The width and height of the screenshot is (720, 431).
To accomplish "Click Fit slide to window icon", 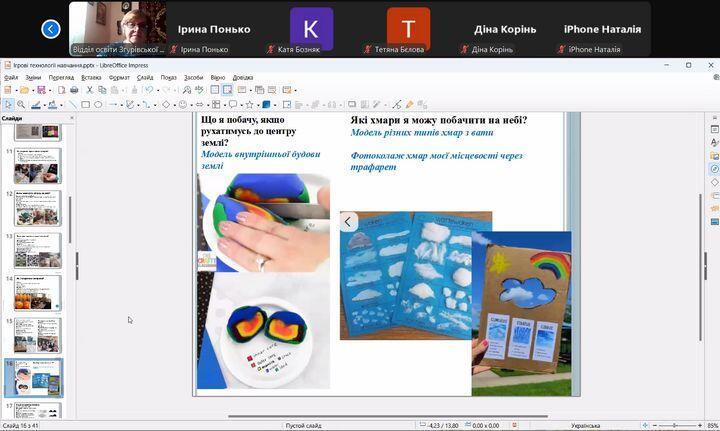I will point(645,425).
